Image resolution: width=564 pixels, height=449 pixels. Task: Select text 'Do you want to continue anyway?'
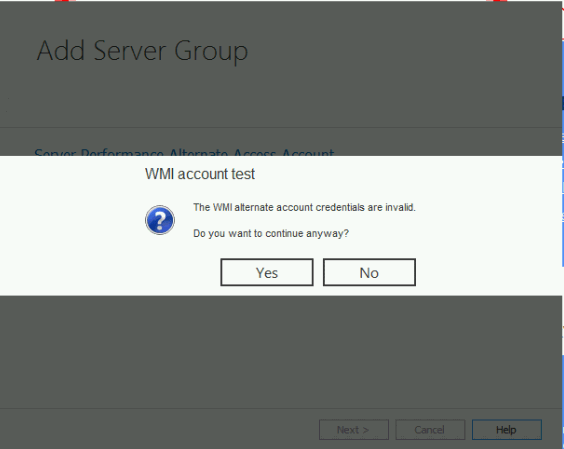coord(271,233)
